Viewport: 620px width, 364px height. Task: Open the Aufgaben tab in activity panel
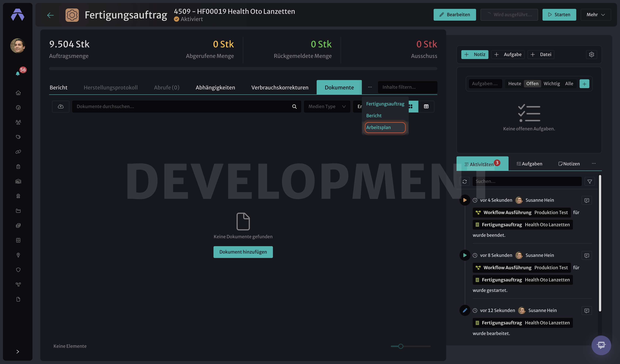pyautogui.click(x=529, y=164)
